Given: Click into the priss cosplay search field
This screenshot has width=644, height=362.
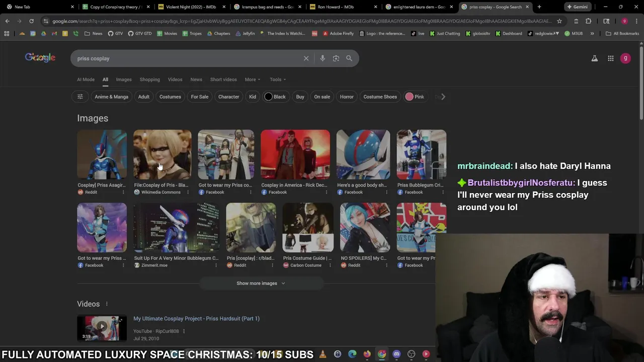Looking at the screenshot, I should (186, 58).
